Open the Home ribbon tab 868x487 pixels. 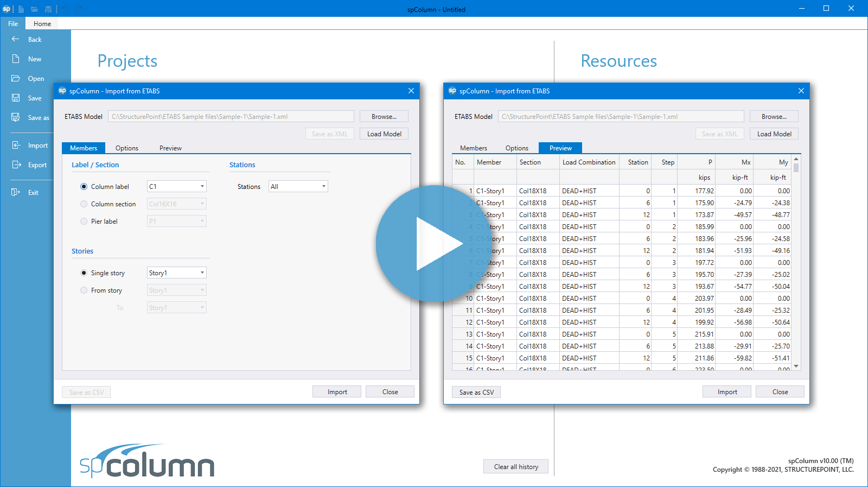tap(42, 23)
